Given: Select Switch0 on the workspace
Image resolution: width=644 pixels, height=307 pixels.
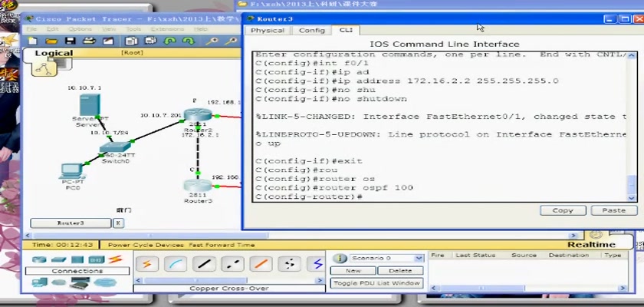Looking at the screenshot, I should [x=117, y=147].
